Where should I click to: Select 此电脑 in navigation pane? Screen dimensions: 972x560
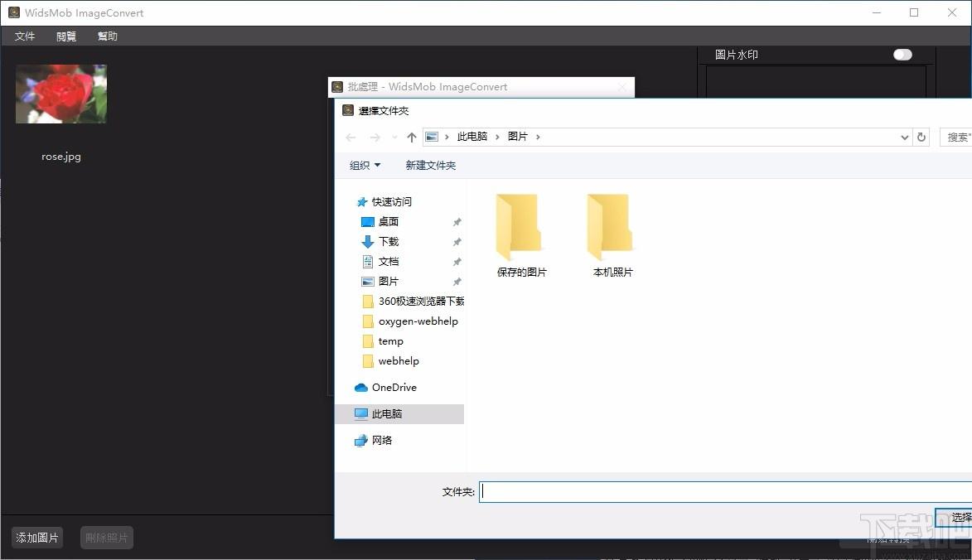[399, 414]
